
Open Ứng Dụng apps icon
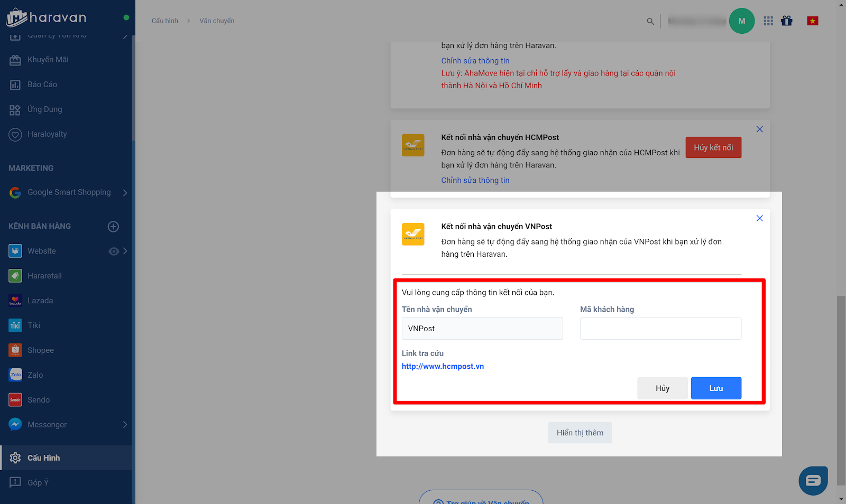tap(15, 109)
